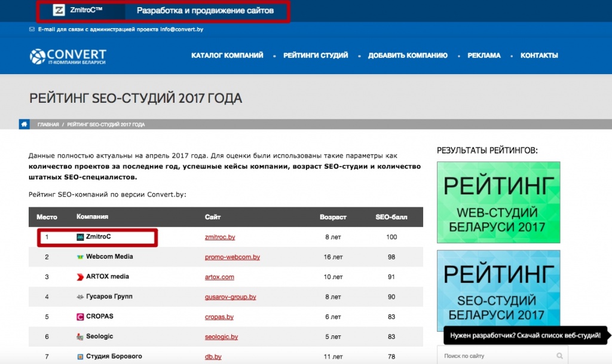This screenshot has width=612, height=364.
Task: Click the ZmitroC logo icon in top banner
Action: click(x=59, y=10)
